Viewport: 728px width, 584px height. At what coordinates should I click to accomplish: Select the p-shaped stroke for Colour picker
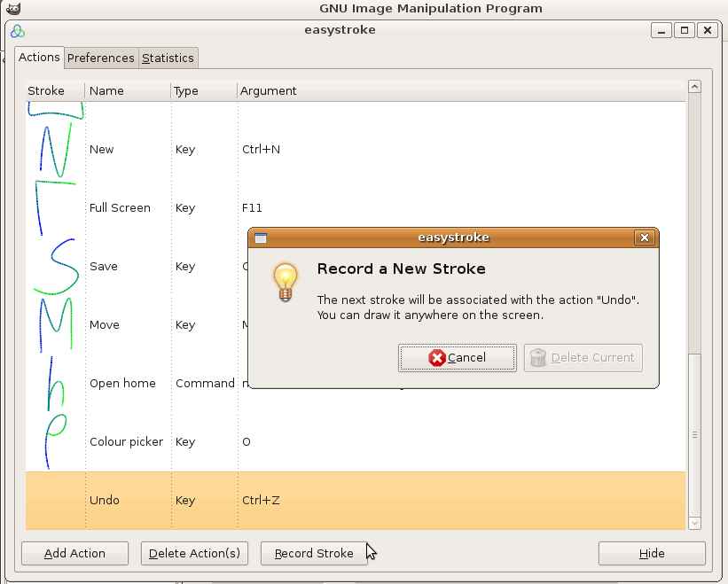(x=55, y=441)
